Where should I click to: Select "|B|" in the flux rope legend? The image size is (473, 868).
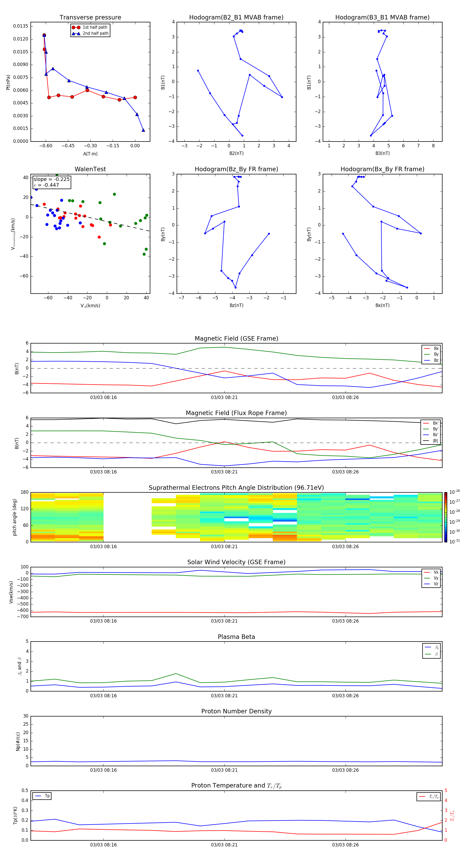[431, 441]
